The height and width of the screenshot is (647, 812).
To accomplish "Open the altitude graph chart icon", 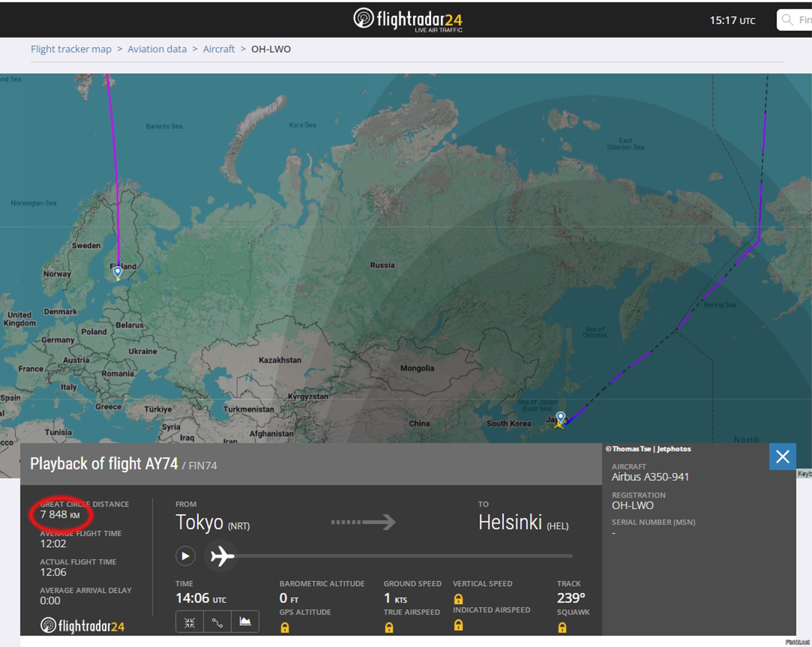I will [x=245, y=622].
